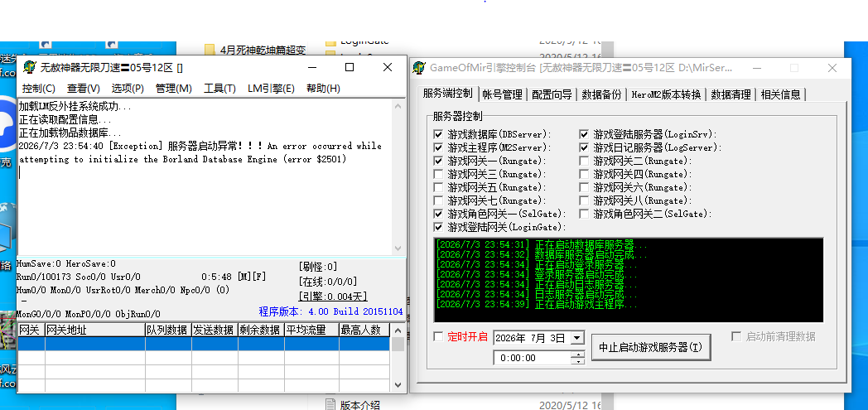868x410 pixels.
Task: Click the 网关 column header
Action: (31, 330)
